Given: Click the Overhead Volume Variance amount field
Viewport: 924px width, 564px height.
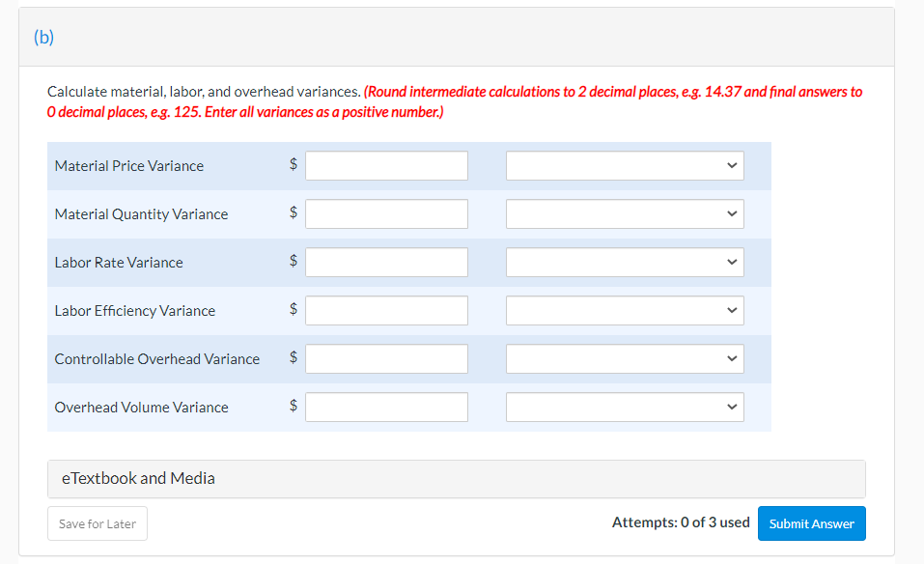Looking at the screenshot, I should pos(386,408).
